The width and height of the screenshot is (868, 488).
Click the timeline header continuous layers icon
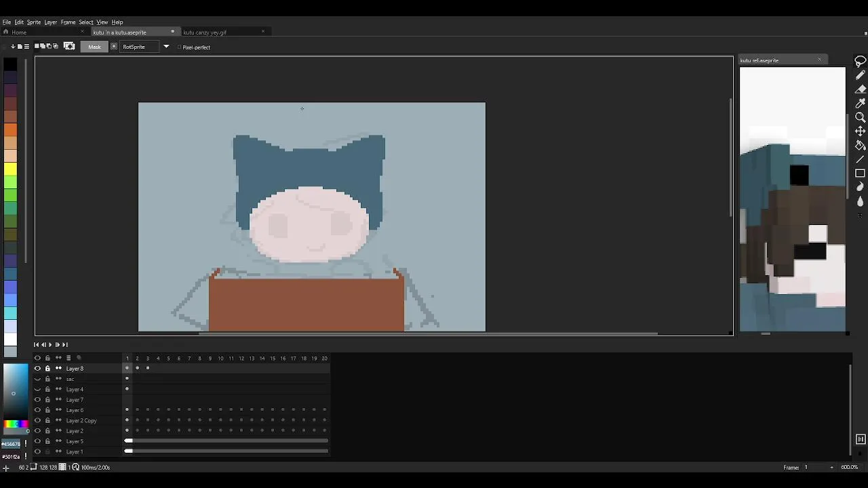tap(58, 358)
